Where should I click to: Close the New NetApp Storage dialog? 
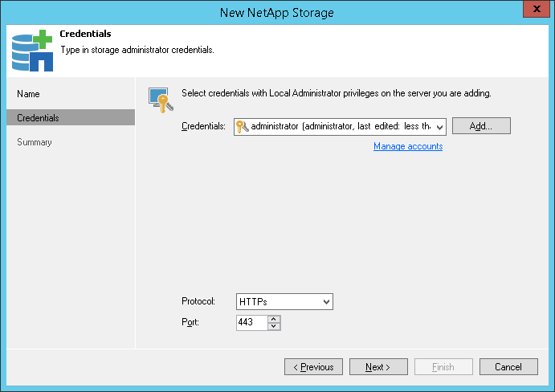point(537,9)
